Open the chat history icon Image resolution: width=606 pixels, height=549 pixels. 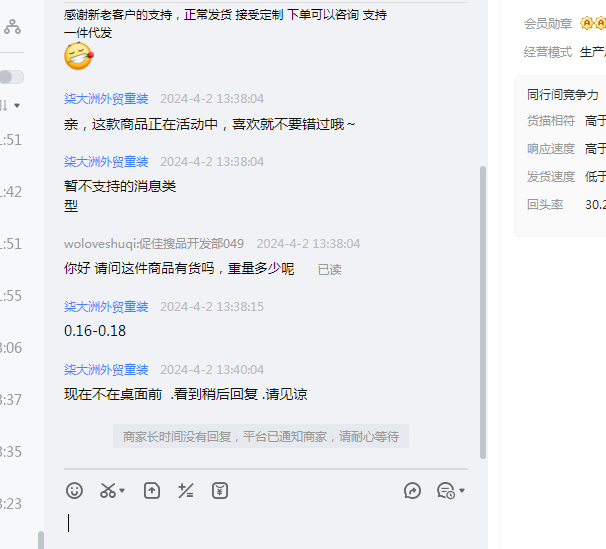pyautogui.click(x=446, y=491)
